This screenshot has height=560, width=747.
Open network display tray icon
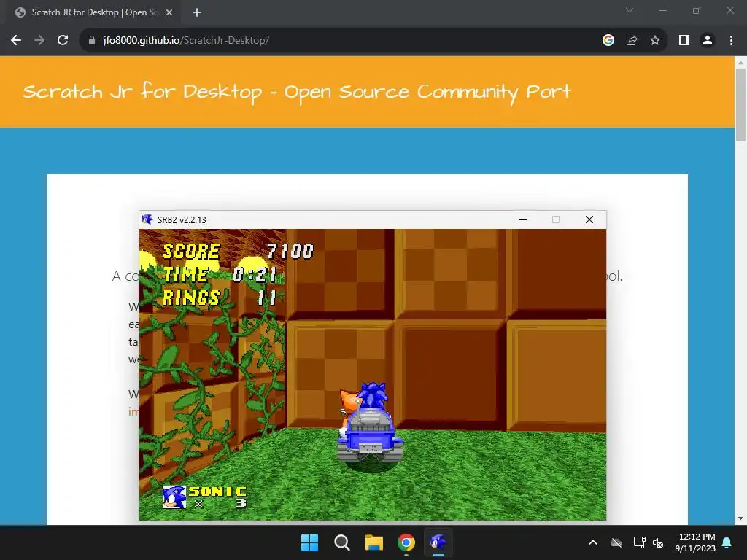[x=639, y=542]
